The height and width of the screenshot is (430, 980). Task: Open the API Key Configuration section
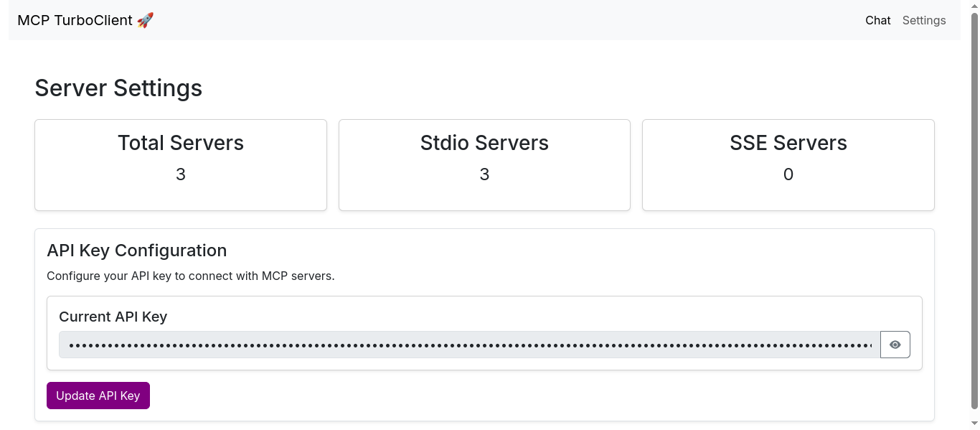coord(137,251)
